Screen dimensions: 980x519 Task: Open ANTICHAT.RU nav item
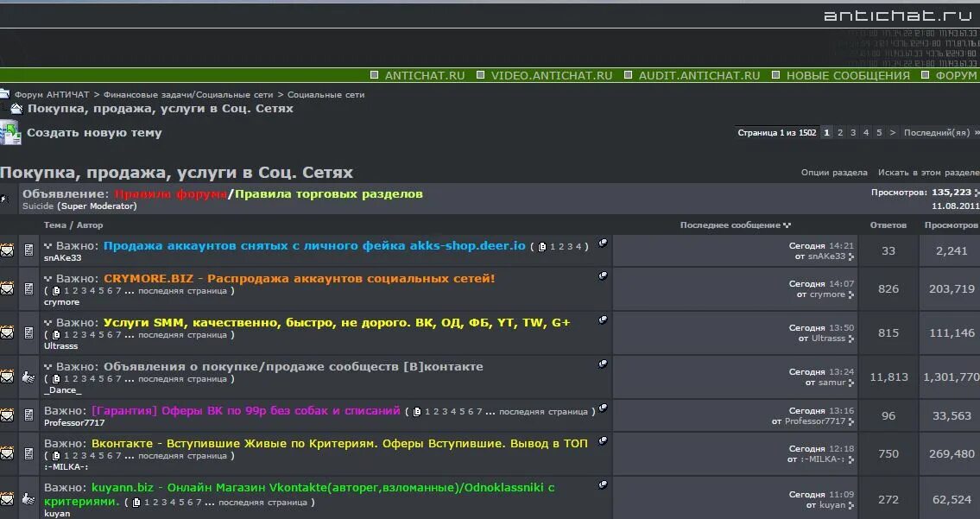click(x=424, y=76)
